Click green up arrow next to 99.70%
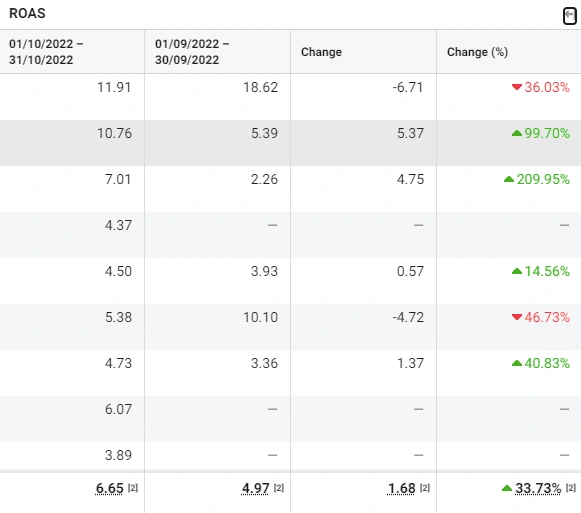 [517, 133]
